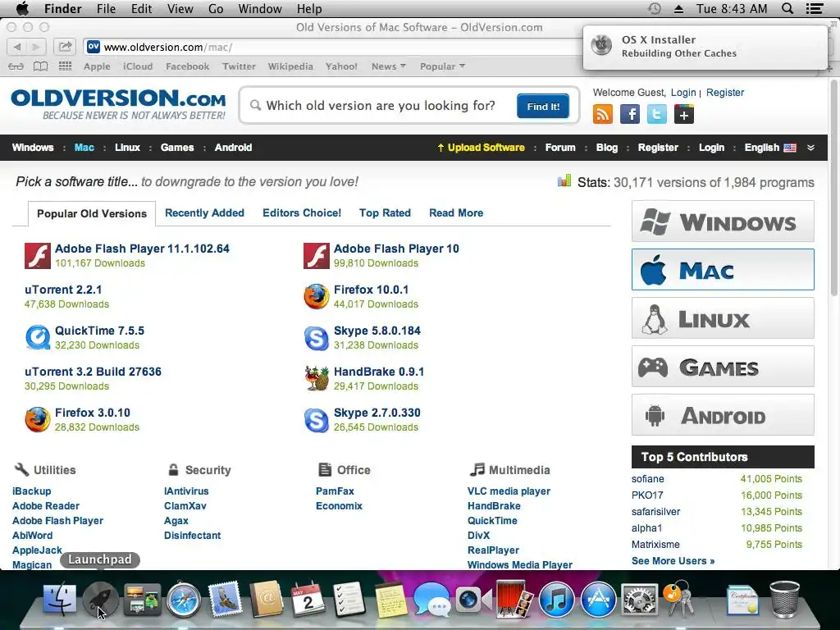Screen dimensions: 840x630
Task: Open Photo Booth icon in Dock
Action: pos(514,599)
